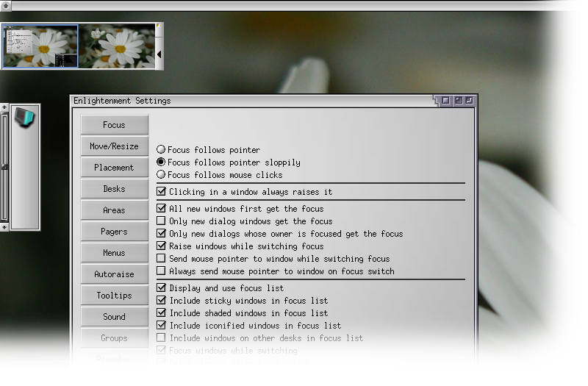Click the up-arrow button on the desktop drag bar
Image resolution: width=588 pixels, height=386 pixels.
[6, 6]
